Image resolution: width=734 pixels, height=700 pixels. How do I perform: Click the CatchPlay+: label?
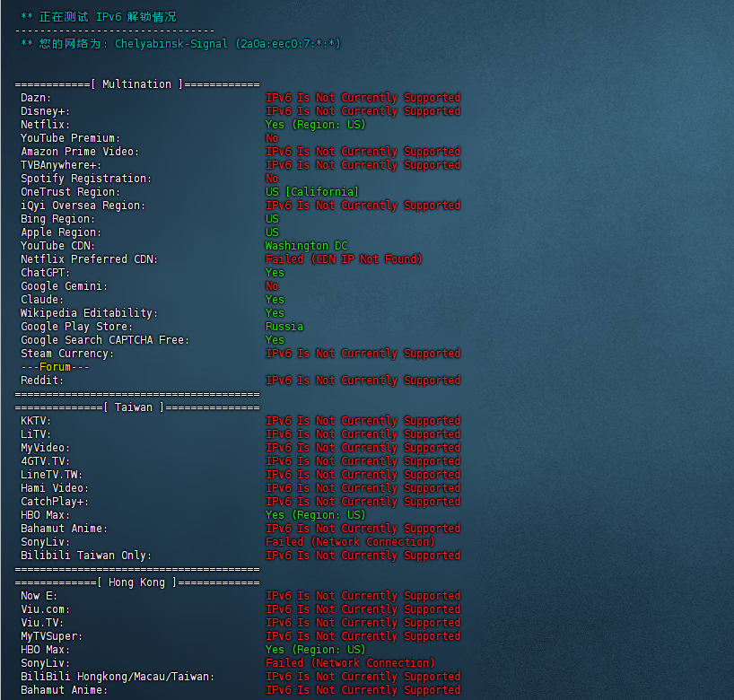coord(55,502)
